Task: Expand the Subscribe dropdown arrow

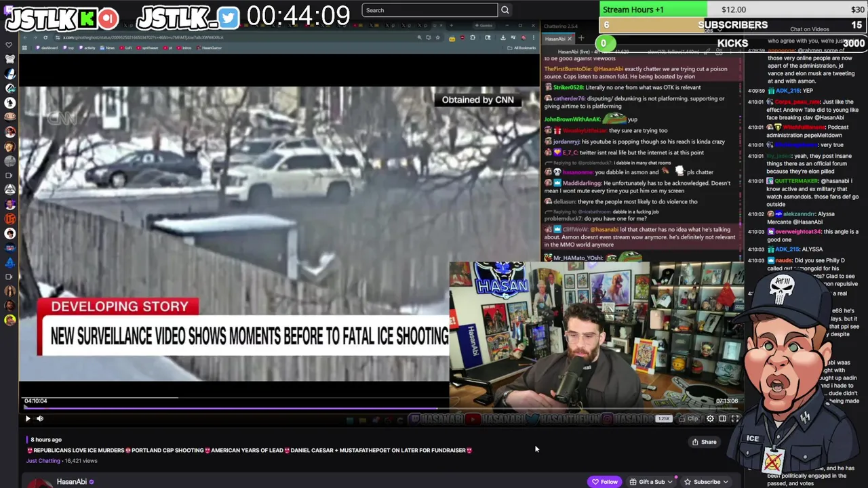Action: tap(726, 482)
